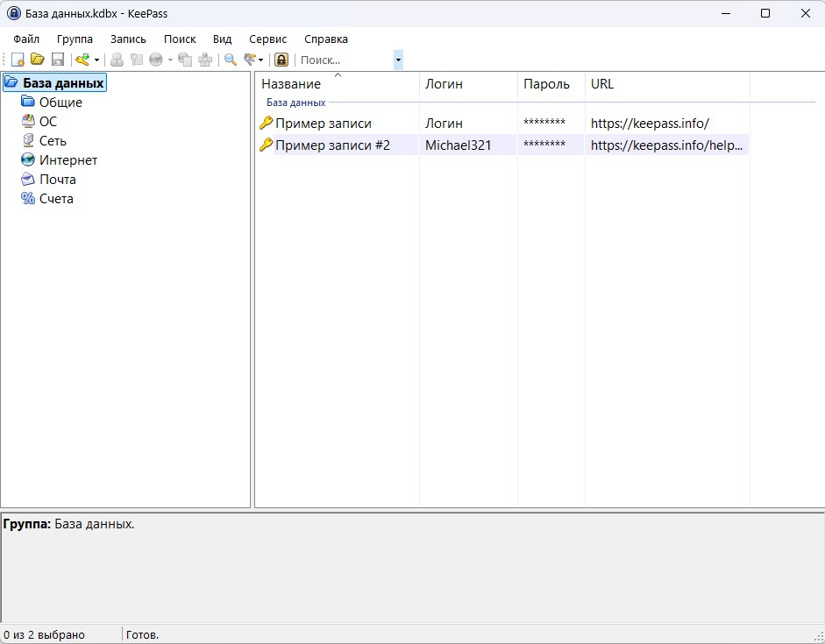Click the quick search field Поиск...
The width and height of the screenshot is (825, 644).
click(345, 60)
